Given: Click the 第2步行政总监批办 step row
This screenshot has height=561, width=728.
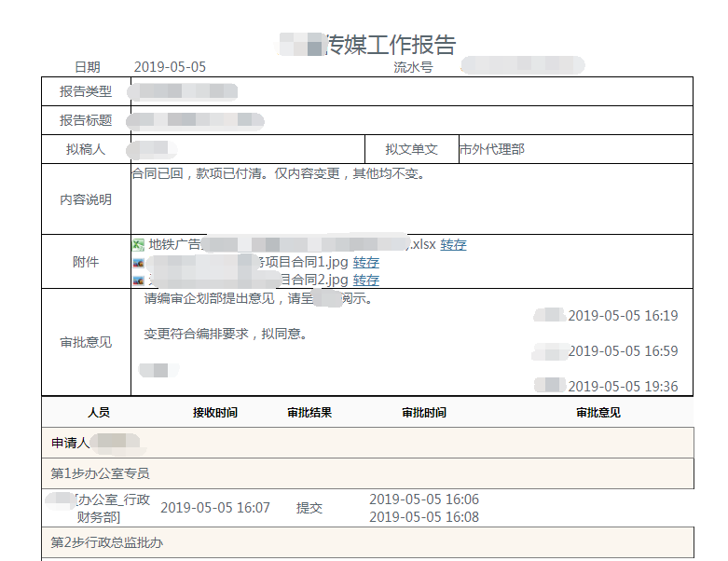Looking at the screenshot, I should (367, 542).
